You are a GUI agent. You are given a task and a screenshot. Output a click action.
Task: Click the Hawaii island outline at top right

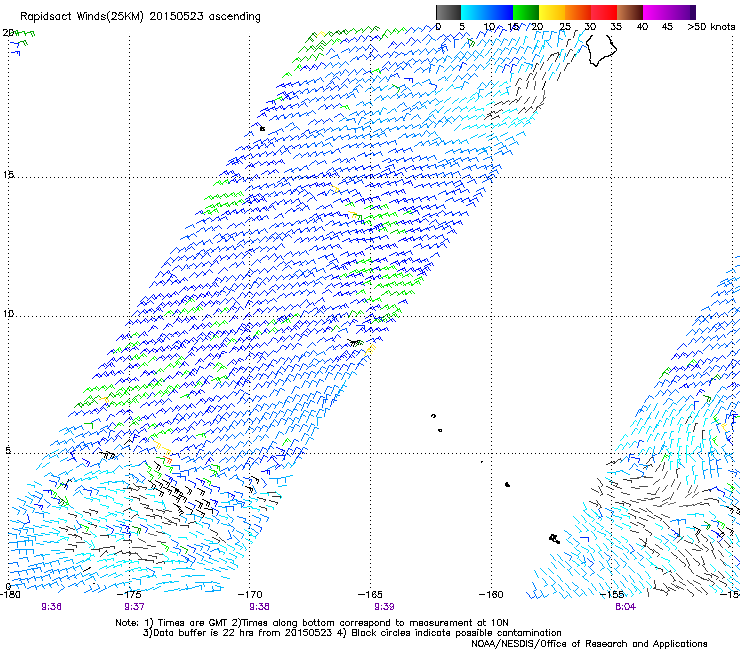(601, 50)
